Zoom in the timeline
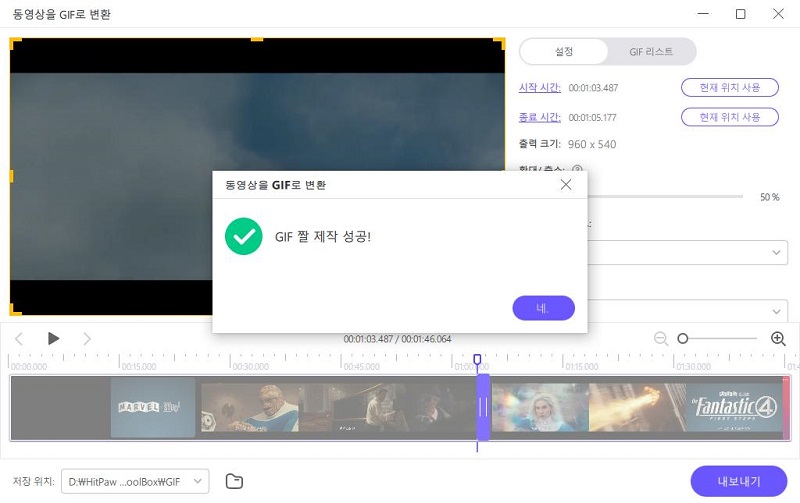The image size is (800, 503). pos(778,338)
